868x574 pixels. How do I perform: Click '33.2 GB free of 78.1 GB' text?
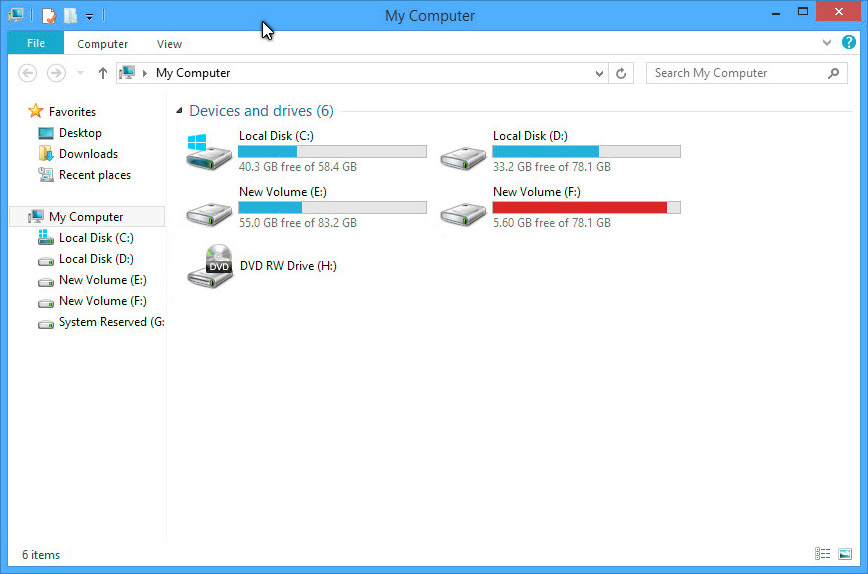pos(552,167)
